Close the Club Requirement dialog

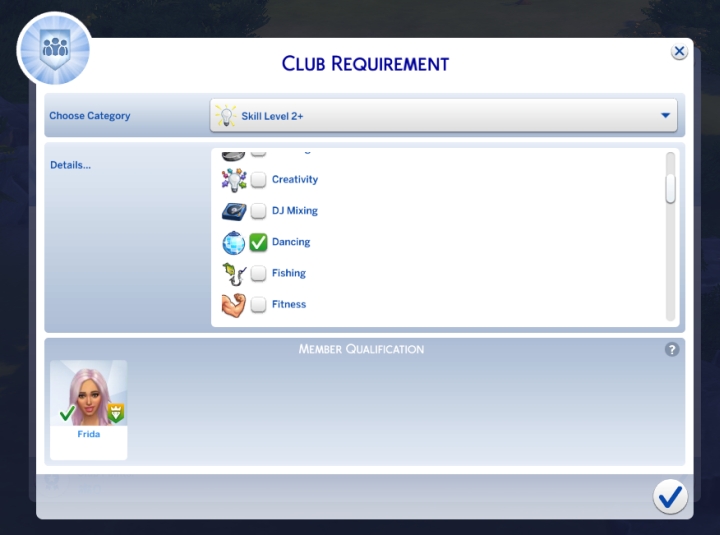coord(679,51)
